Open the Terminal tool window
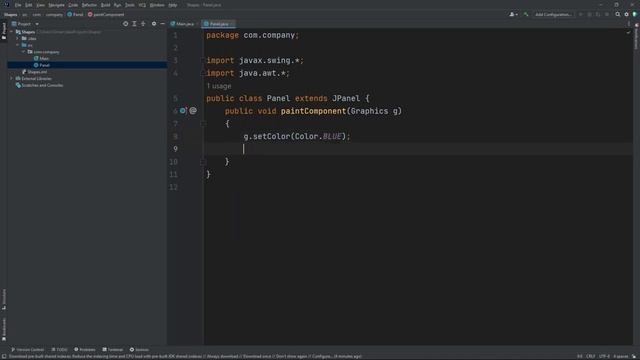 coord(112,350)
